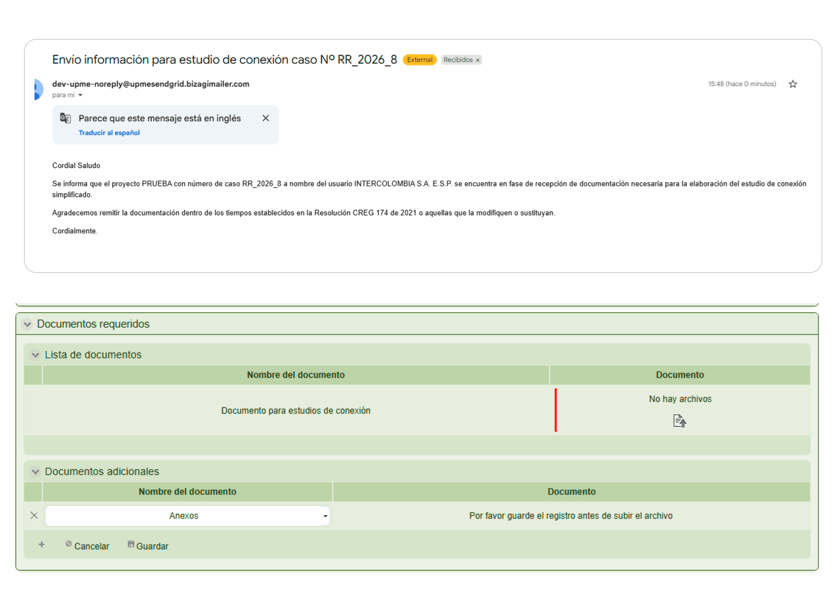
Task: Click the sender's avatar picture
Action: point(39,89)
